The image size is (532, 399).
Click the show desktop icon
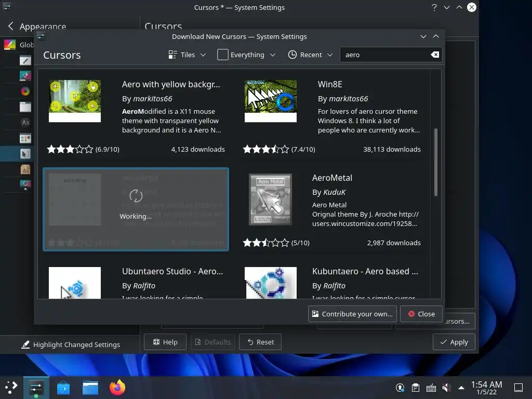[x=518, y=387]
